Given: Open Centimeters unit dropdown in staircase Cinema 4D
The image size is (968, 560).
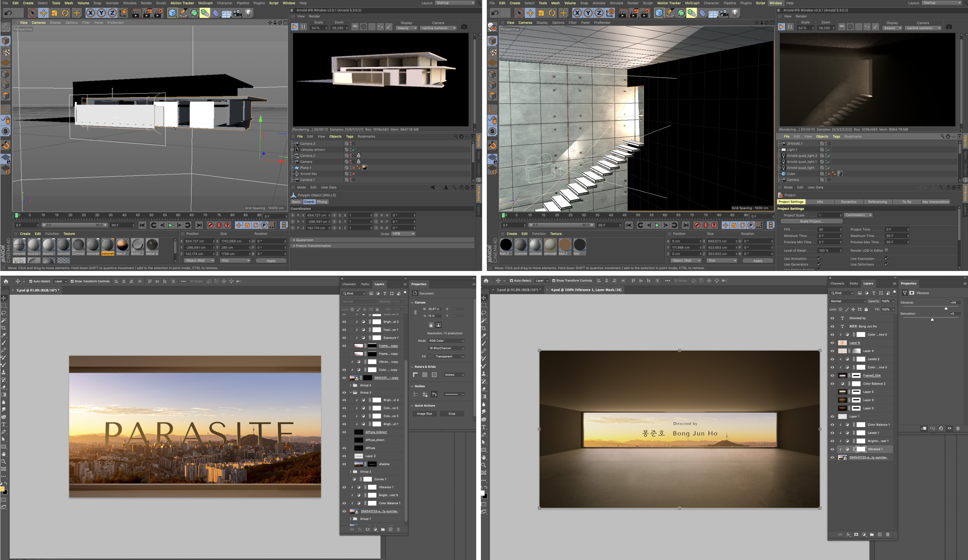Looking at the screenshot, I should click(858, 215).
